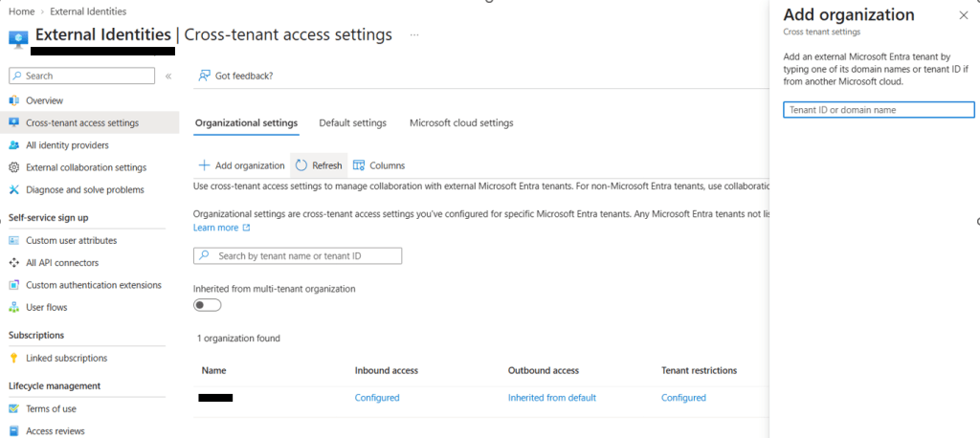980x438 pixels.
Task: Click the Refresh button
Action: click(x=319, y=165)
